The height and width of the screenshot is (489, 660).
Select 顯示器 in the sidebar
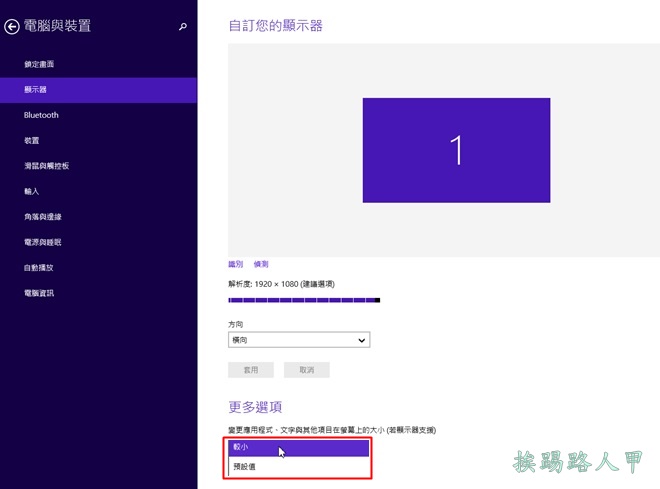[x=36, y=90]
